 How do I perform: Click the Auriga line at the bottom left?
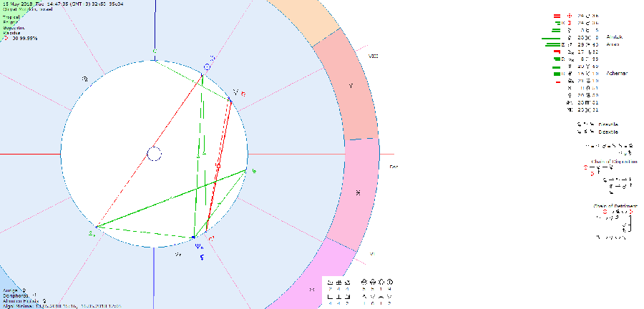point(14,290)
